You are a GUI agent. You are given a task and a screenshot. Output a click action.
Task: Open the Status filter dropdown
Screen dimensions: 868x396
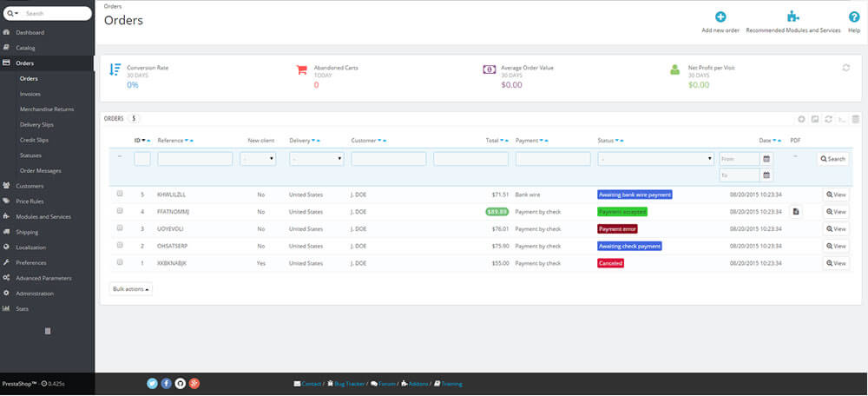tap(655, 159)
